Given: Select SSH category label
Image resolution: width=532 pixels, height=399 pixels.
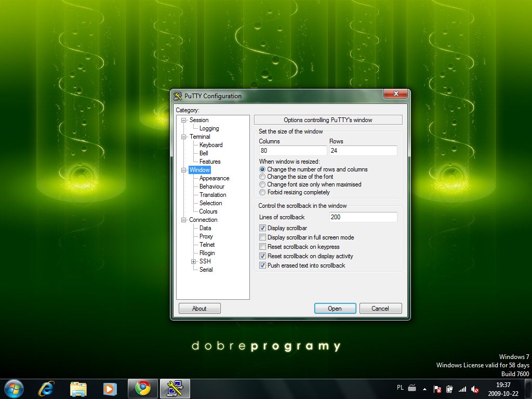Looking at the screenshot, I should tap(205, 261).
